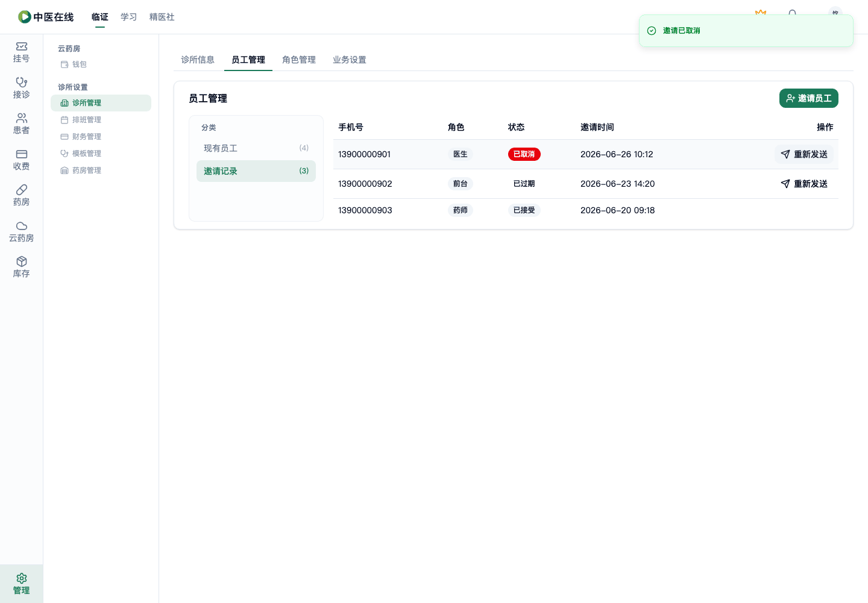Viewport: 868px width, 603px height.
Task: Click the toast's green check icon
Action: tap(652, 31)
